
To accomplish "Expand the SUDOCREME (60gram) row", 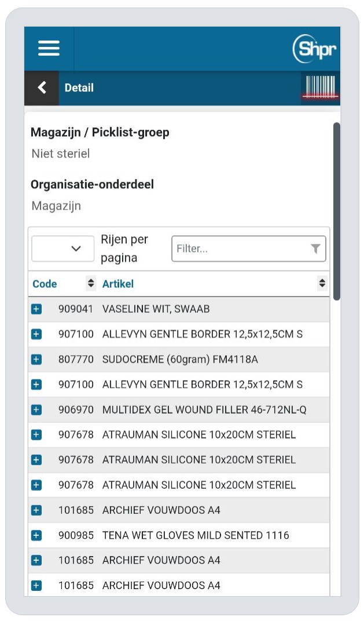I will 36,360.
